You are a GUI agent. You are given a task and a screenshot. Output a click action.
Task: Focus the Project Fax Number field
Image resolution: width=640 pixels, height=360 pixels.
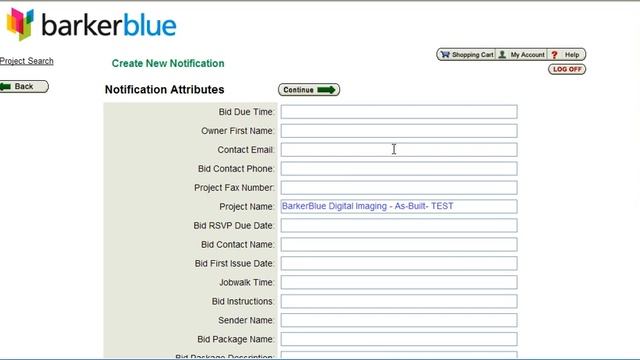click(399, 188)
